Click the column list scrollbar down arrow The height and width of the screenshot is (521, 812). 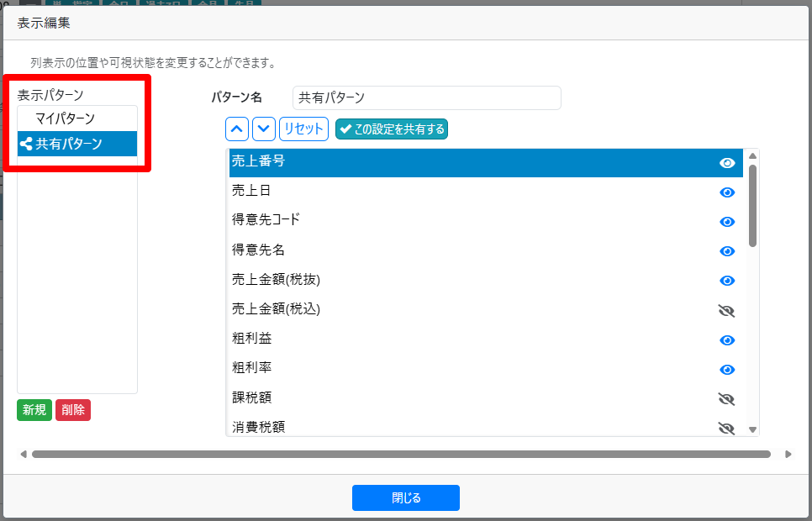click(752, 429)
